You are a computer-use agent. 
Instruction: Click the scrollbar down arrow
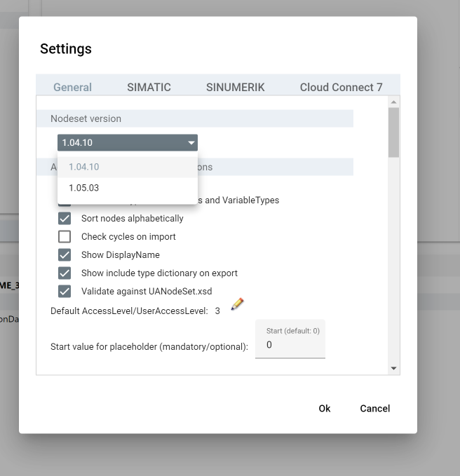[393, 369]
